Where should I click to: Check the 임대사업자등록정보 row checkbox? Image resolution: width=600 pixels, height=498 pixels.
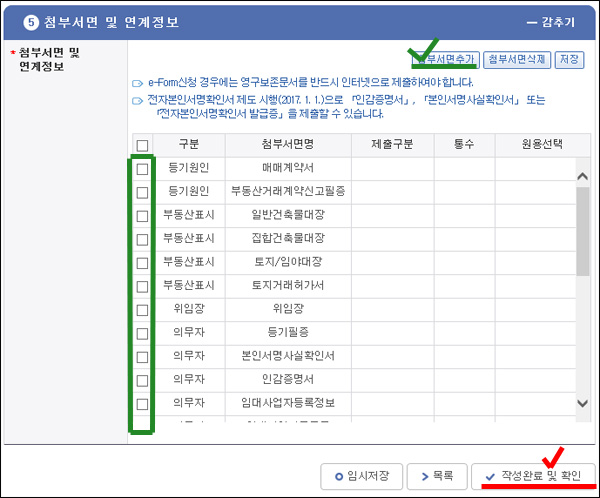pyautogui.click(x=142, y=404)
